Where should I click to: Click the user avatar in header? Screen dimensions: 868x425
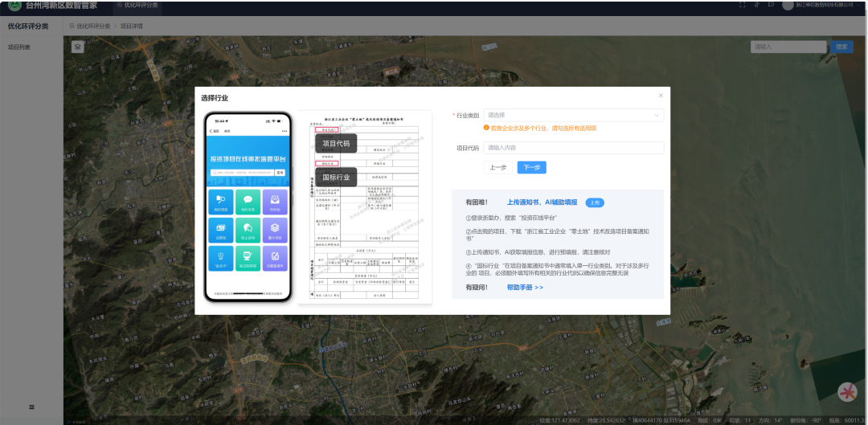click(788, 5)
